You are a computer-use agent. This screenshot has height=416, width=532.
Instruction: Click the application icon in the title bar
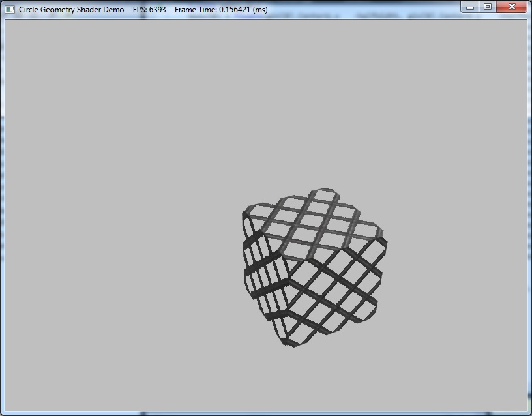(x=10, y=10)
